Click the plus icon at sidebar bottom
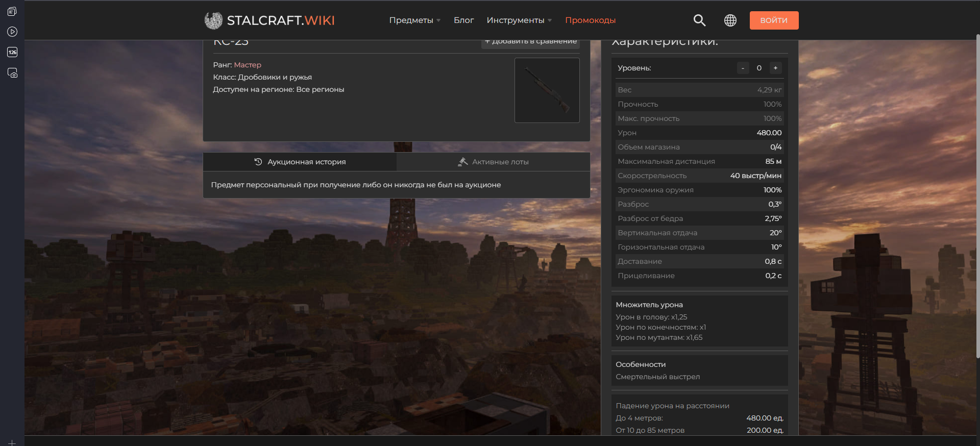The height and width of the screenshot is (446, 980). point(12,442)
